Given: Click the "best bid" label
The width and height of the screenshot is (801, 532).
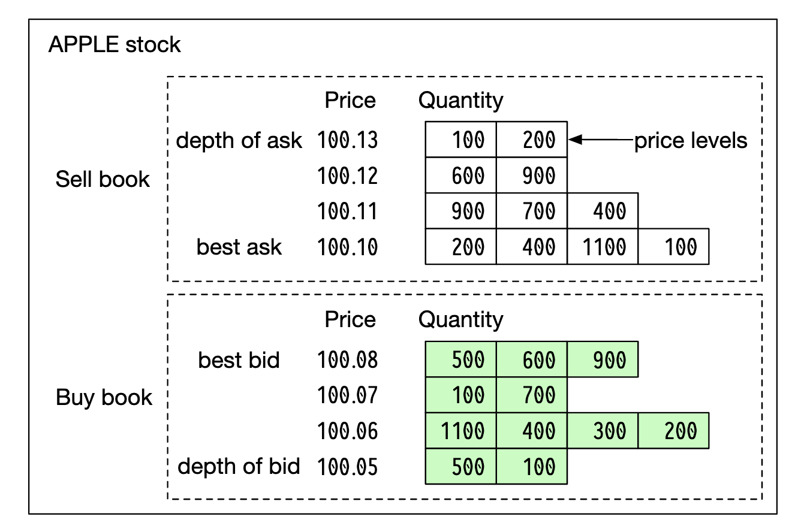Looking at the screenshot, I should [x=239, y=360].
